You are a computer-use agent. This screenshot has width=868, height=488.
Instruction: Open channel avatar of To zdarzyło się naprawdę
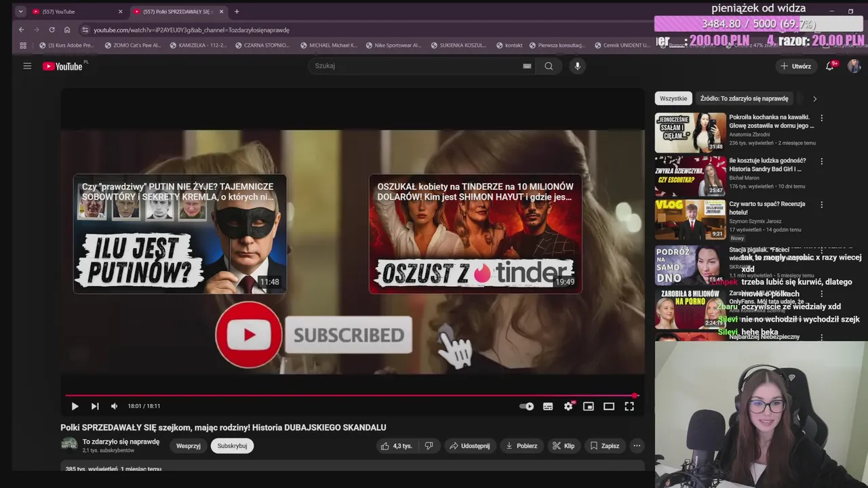(69, 445)
